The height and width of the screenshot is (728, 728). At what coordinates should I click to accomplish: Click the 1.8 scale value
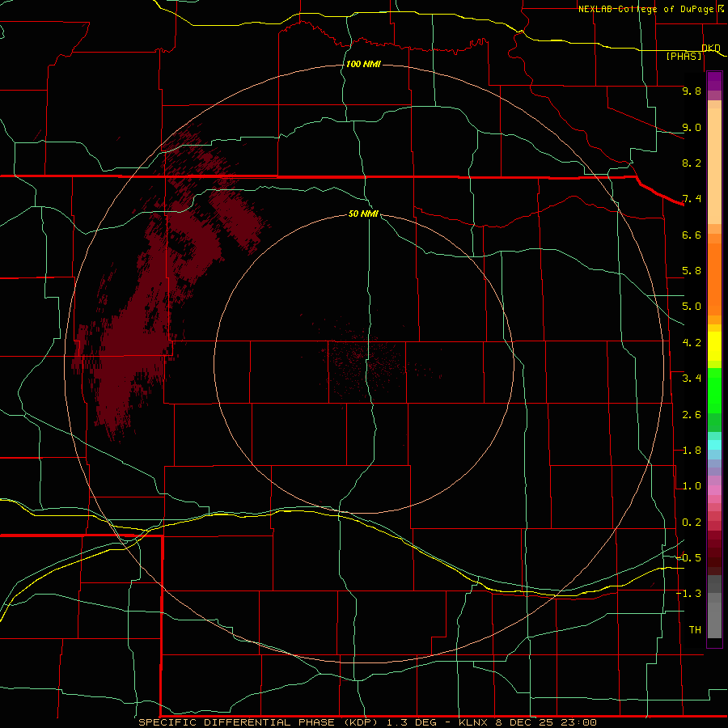coord(692,451)
